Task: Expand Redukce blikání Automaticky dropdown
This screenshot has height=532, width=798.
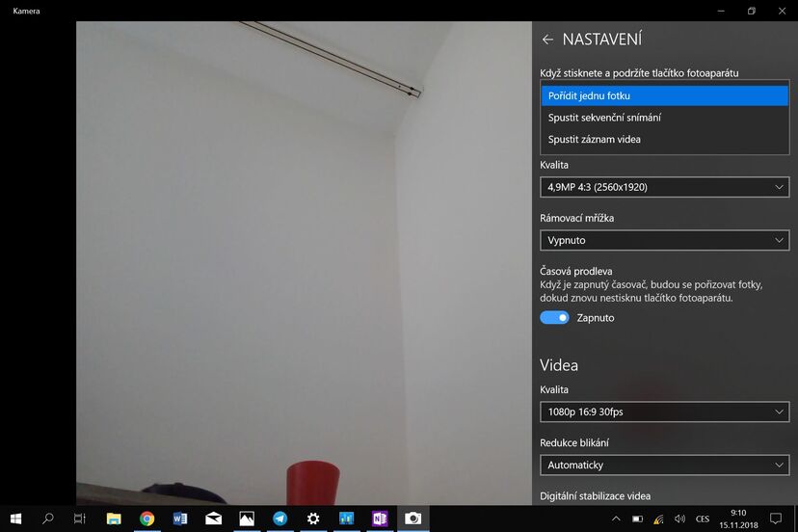Action: [665, 465]
